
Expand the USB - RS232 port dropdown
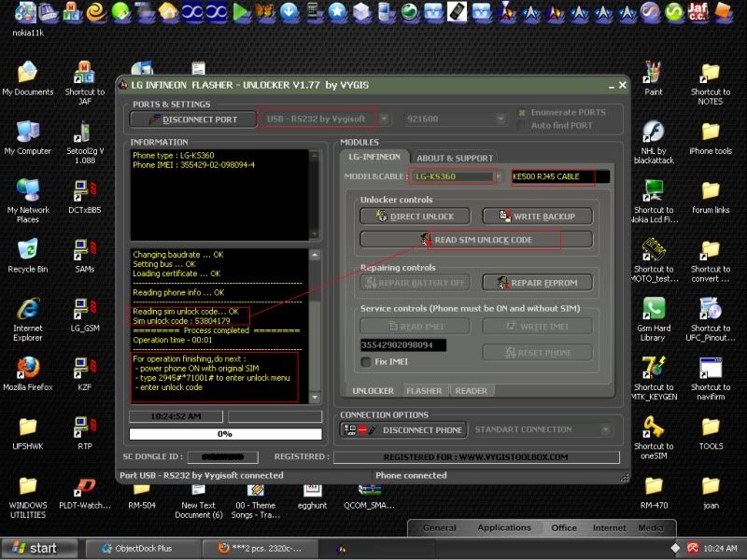click(x=384, y=119)
